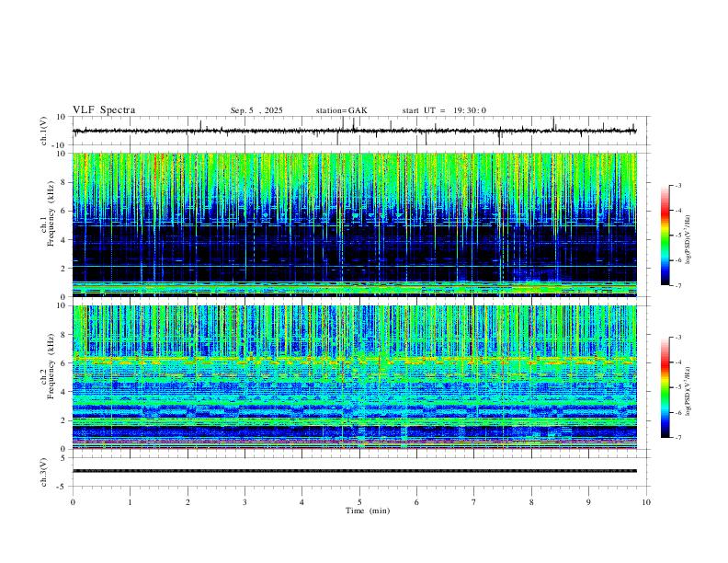Click tick label "9" on the Time axis
The image size is (728, 563).
point(588,502)
